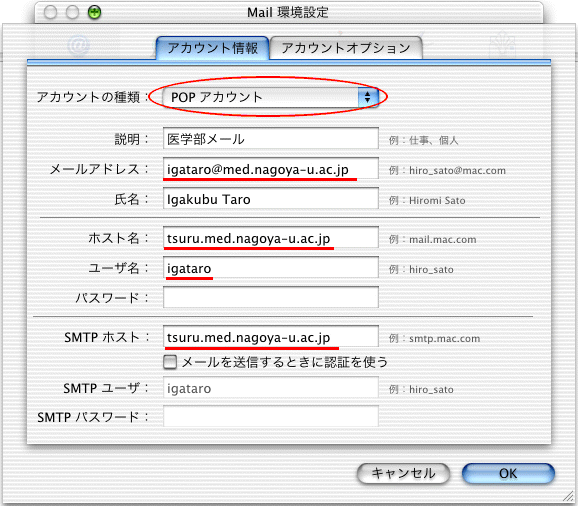This screenshot has height=506, width=578.
Task: Click the faded @ accounts icon in toolbar
Action: pos(79,45)
